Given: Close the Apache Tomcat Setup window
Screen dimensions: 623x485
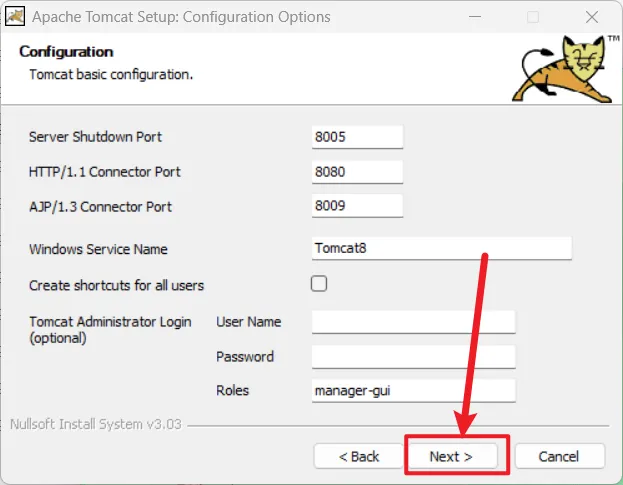Looking at the screenshot, I should [592, 17].
